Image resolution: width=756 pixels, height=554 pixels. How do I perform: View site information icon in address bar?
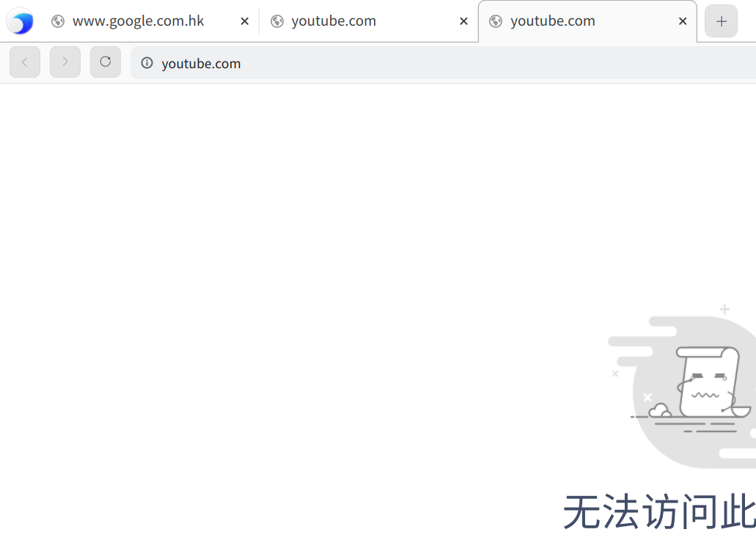tap(147, 63)
